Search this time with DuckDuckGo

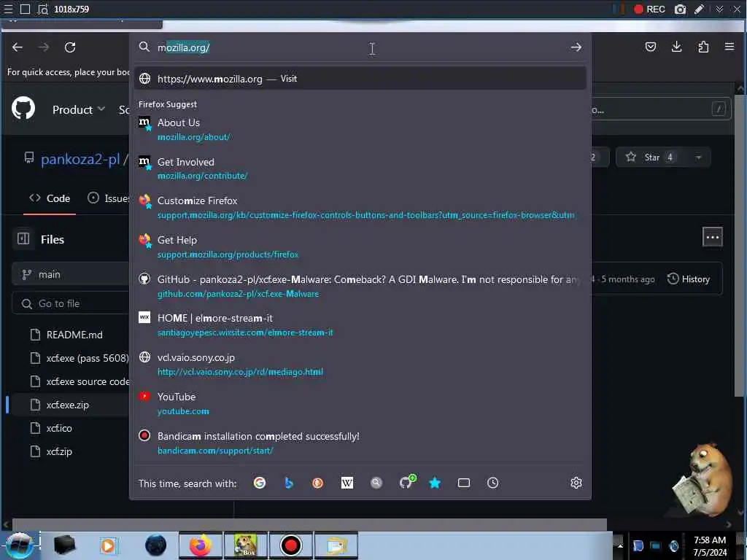318,483
